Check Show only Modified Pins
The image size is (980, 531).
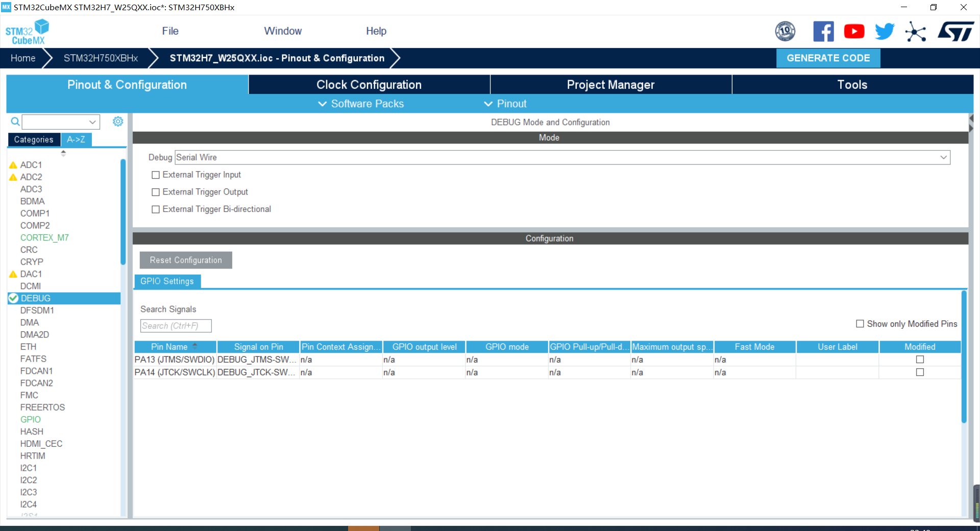pyautogui.click(x=860, y=324)
